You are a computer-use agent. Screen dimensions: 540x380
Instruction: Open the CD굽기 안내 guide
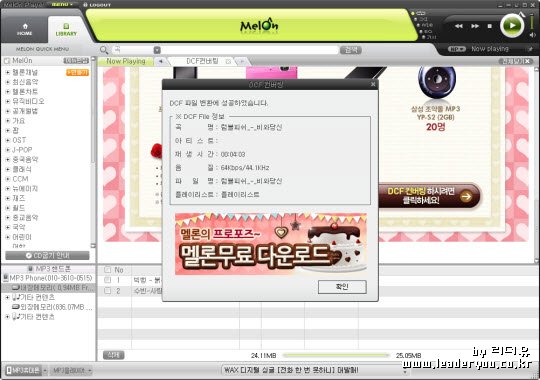[x=48, y=256]
